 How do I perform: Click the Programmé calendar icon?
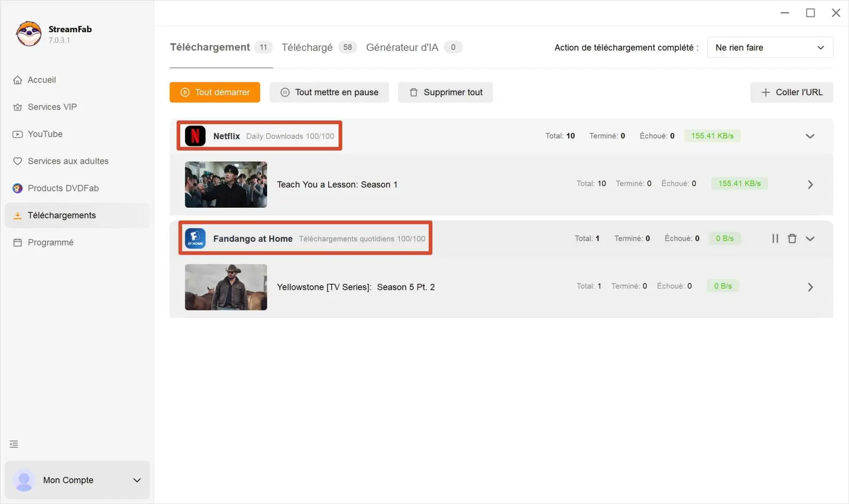(x=18, y=242)
